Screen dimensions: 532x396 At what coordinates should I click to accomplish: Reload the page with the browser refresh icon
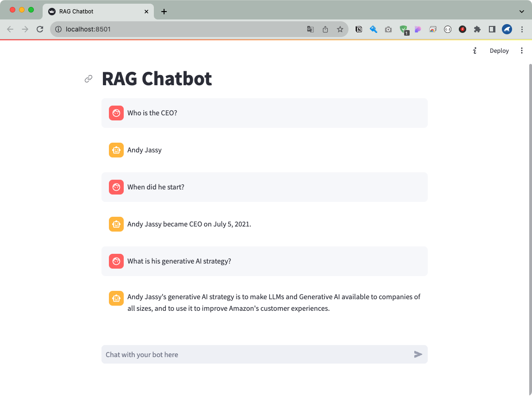(x=40, y=29)
